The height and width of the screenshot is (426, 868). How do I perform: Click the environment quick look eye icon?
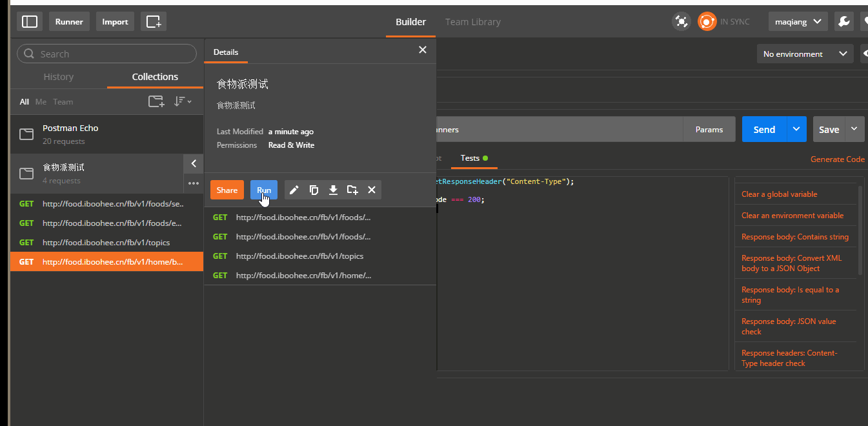[865, 54]
